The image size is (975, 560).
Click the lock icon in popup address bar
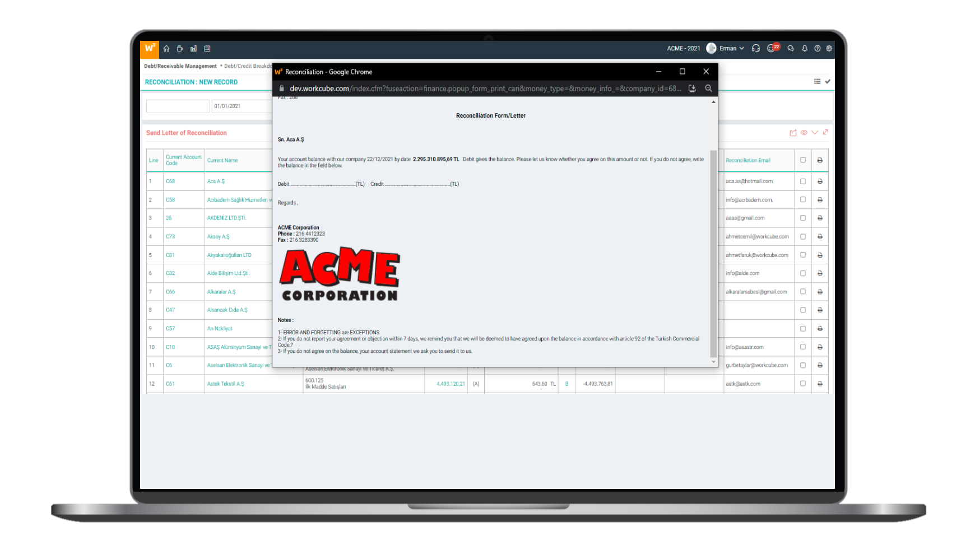[x=282, y=88]
